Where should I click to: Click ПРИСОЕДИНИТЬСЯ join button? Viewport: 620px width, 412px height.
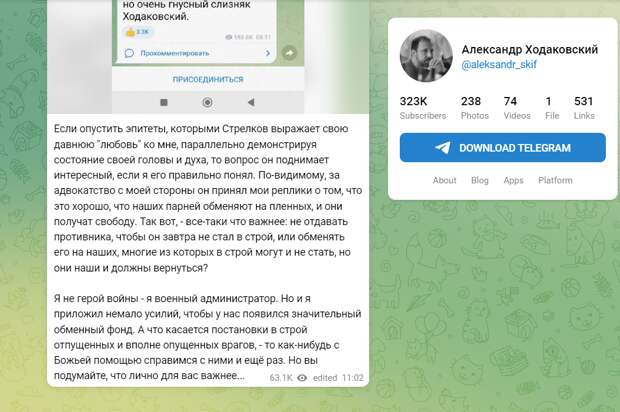click(208, 79)
